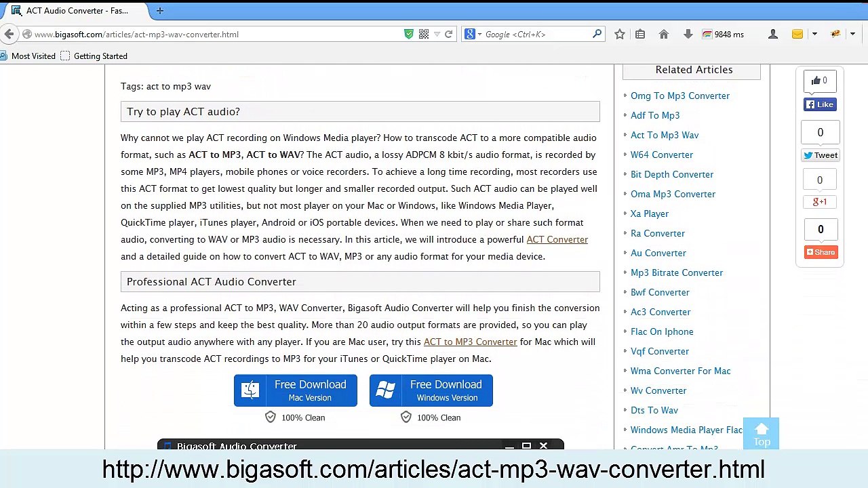
Task: Click the Tweet button
Action: (x=820, y=155)
